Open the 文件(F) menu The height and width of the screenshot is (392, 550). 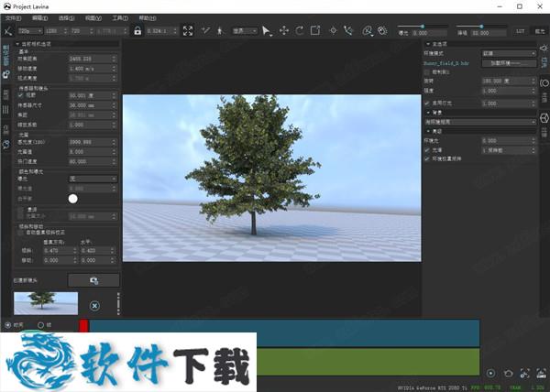12,17
